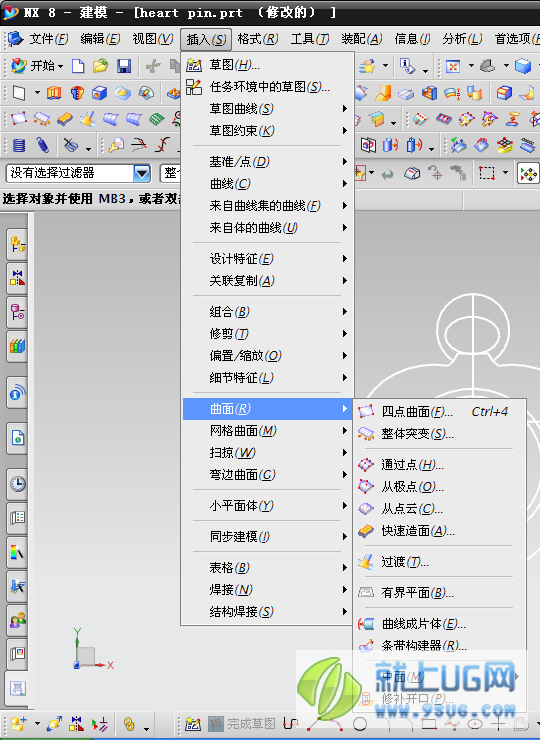Click the HD3D tools sidebar icon
The height and width of the screenshot is (740, 540).
[17, 392]
